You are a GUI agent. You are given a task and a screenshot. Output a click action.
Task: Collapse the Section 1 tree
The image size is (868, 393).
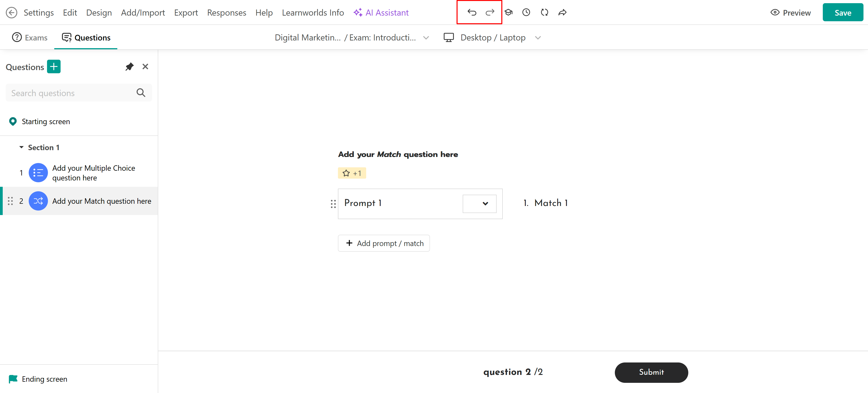coord(21,147)
